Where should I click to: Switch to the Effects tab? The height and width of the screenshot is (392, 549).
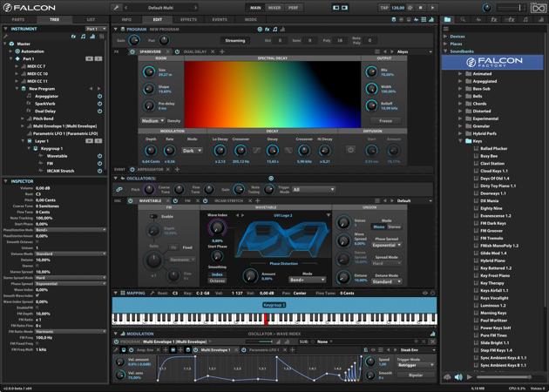(188, 18)
